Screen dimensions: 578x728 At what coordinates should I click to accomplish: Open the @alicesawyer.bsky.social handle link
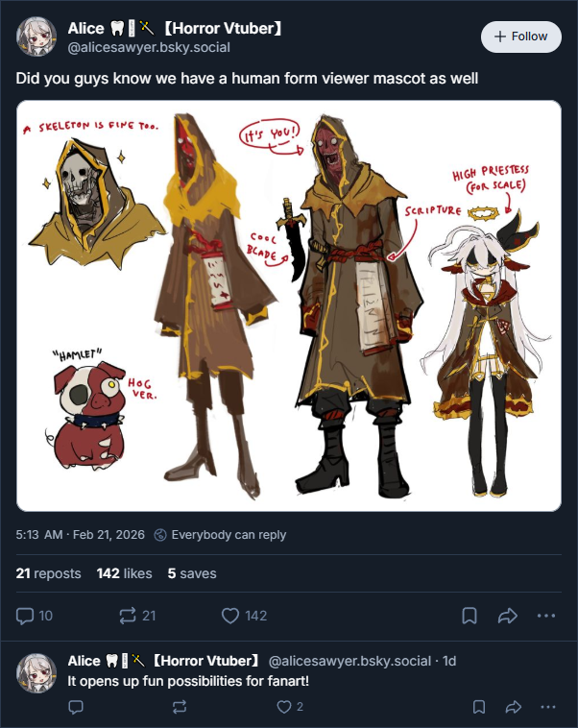(x=149, y=47)
